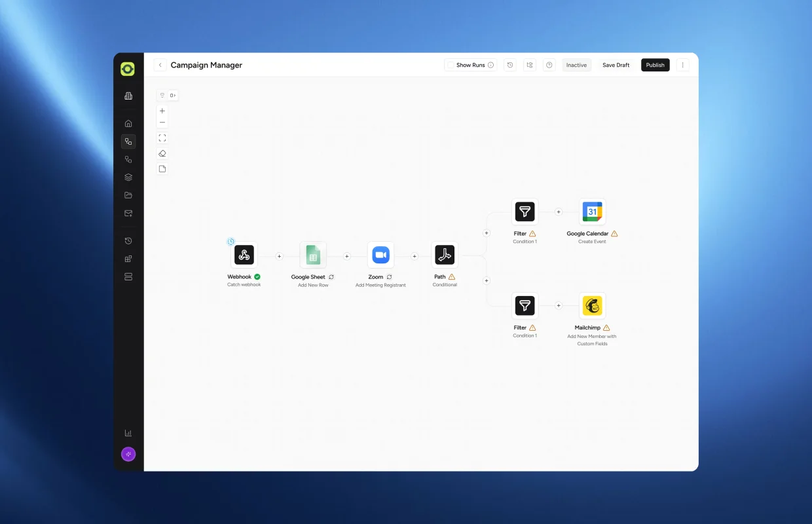Click refresh icon beside Google Sheet label
The height and width of the screenshot is (524, 812).
pyautogui.click(x=331, y=277)
